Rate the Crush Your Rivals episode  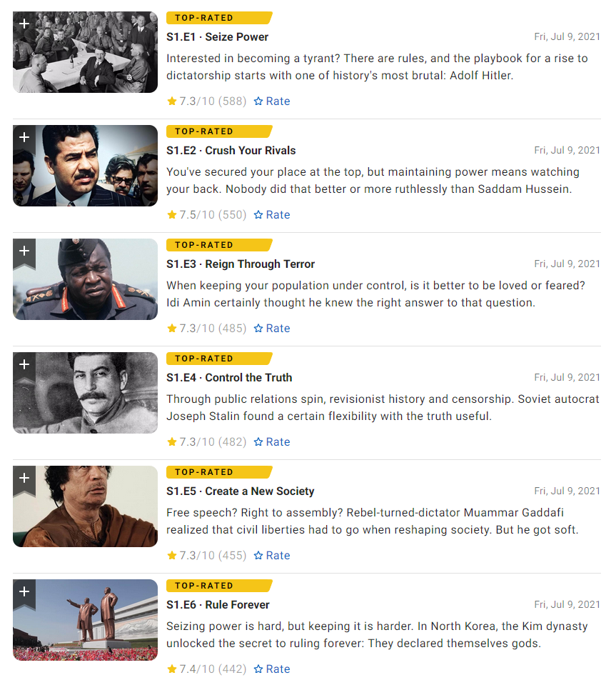click(272, 215)
